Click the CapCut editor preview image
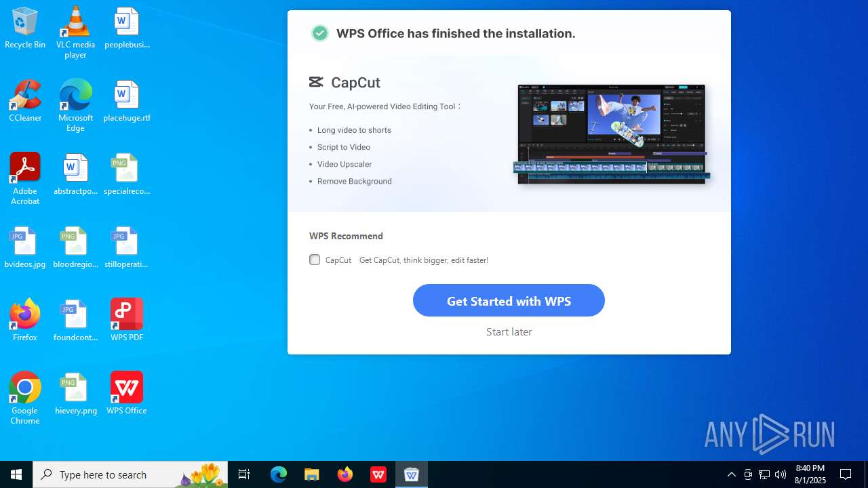Screen dimensions: 868x488 (x=612, y=134)
